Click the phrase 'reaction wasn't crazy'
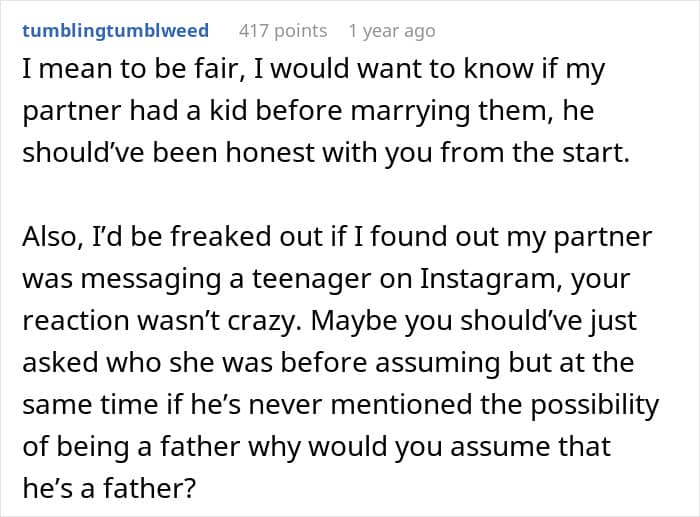The width and height of the screenshot is (700, 517). pyautogui.click(x=160, y=320)
